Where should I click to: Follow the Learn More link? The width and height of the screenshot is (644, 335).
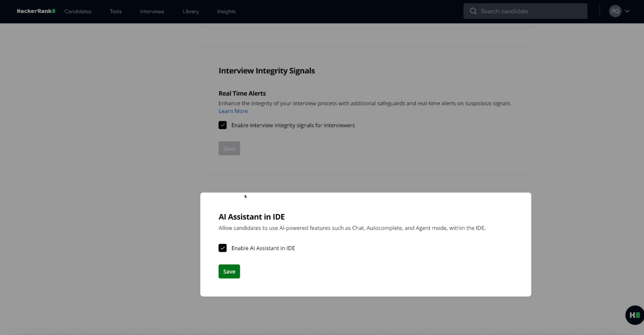pyautogui.click(x=233, y=111)
